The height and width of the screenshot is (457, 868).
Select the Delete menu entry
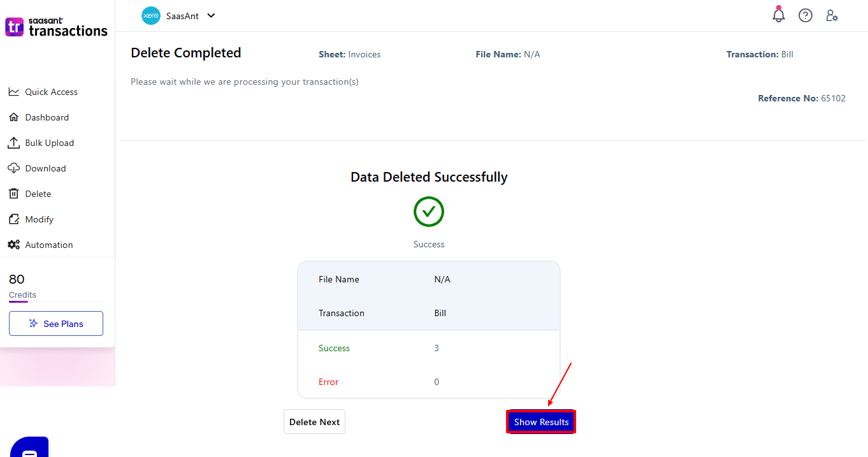[x=40, y=193]
